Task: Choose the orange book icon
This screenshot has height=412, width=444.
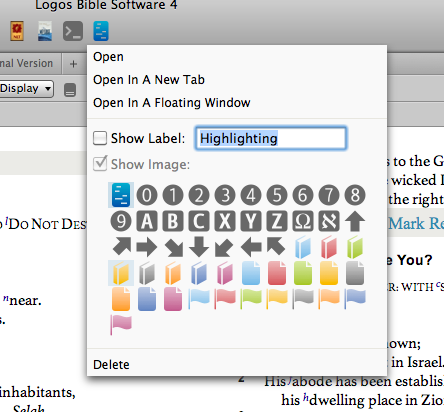Action: (173, 273)
